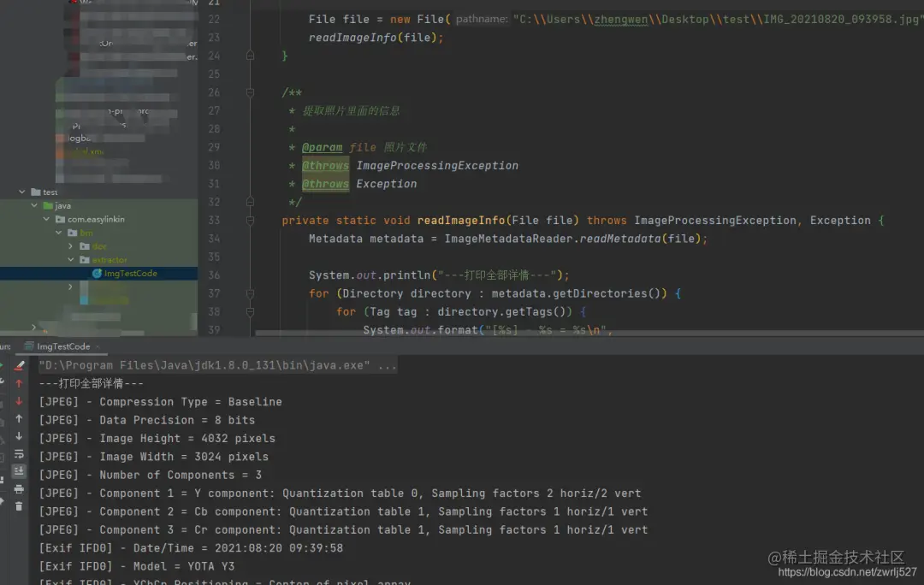This screenshot has width=924, height=585.
Task: Select the extractor package in tree
Action: coord(110,260)
